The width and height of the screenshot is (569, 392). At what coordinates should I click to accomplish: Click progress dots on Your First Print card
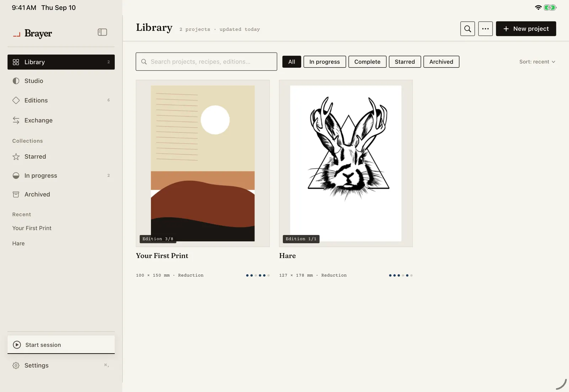click(x=258, y=275)
